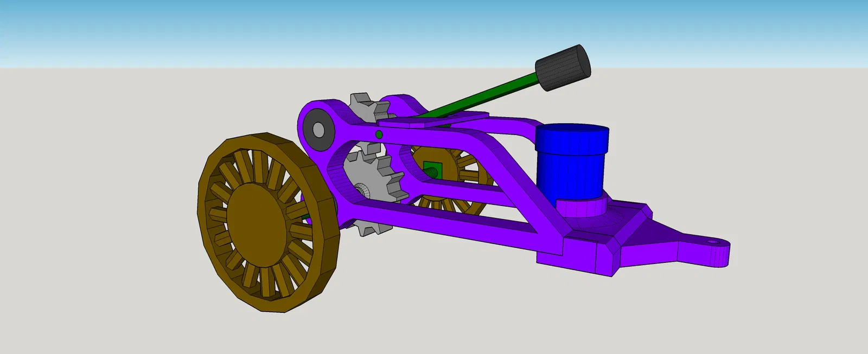Select the black knurled lever knob
868x354 pixels.
(x=563, y=67)
